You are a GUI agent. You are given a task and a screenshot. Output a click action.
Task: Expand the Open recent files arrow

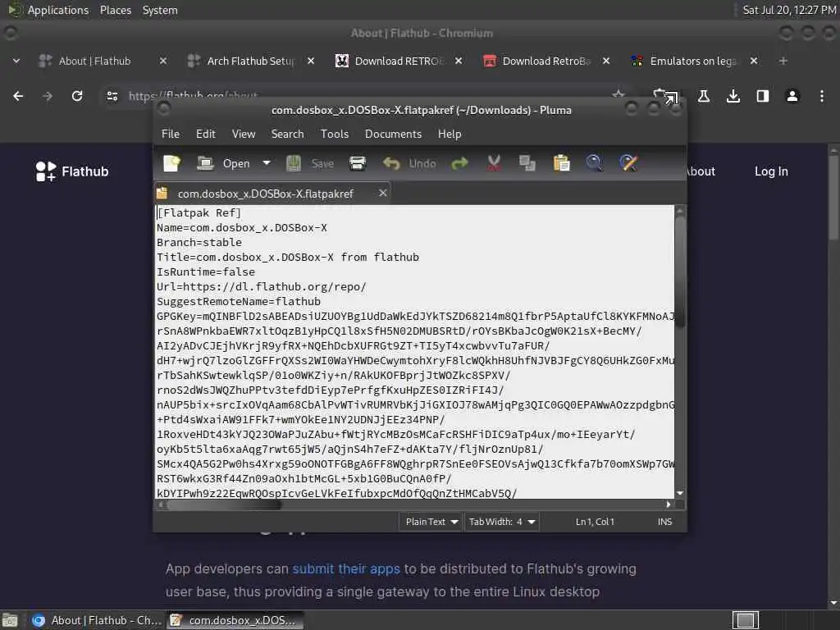(267, 163)
